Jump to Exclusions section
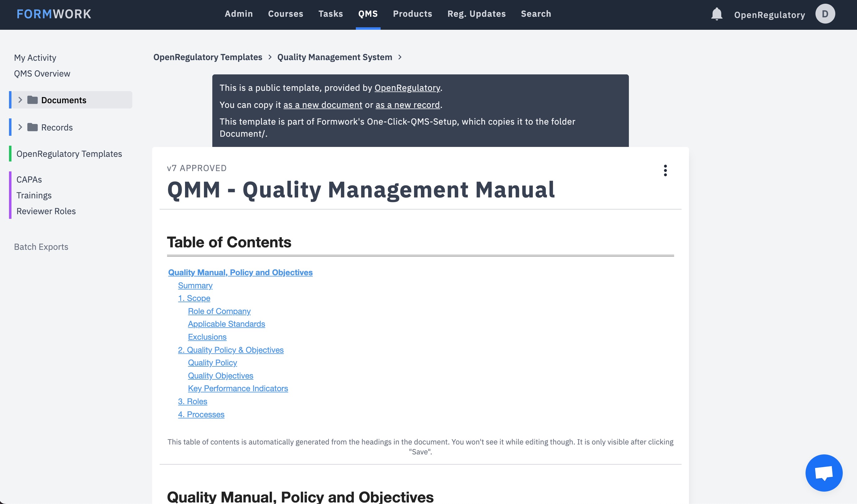Image resolution: width=857 pixels, height=504 pixels. tap(207, 337)
